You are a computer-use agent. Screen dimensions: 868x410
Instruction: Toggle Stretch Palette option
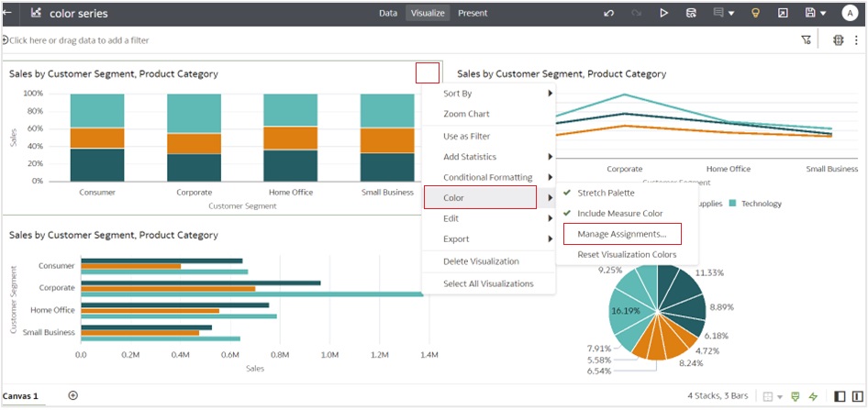tap(606, 193)
